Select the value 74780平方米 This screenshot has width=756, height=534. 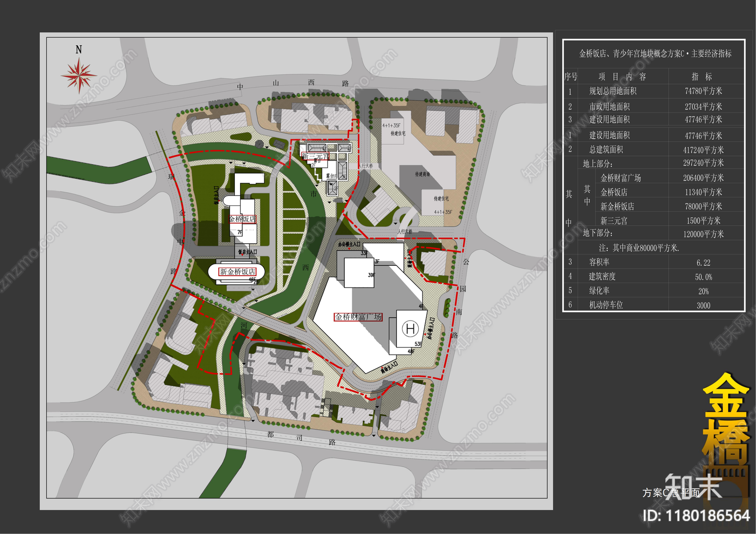coord(704,91)
